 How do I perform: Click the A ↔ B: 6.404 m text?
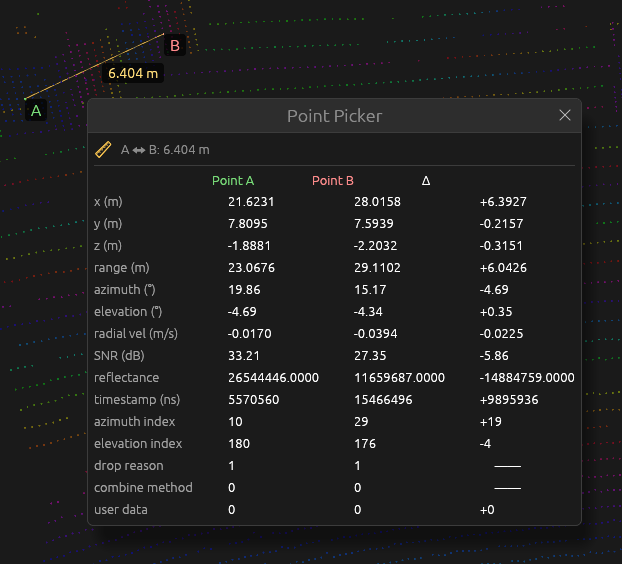pos(165,150)
